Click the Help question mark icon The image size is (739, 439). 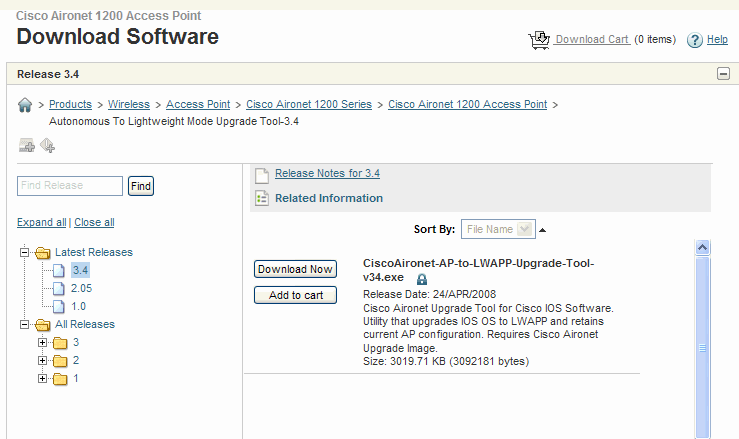click(x=694, y=40)
